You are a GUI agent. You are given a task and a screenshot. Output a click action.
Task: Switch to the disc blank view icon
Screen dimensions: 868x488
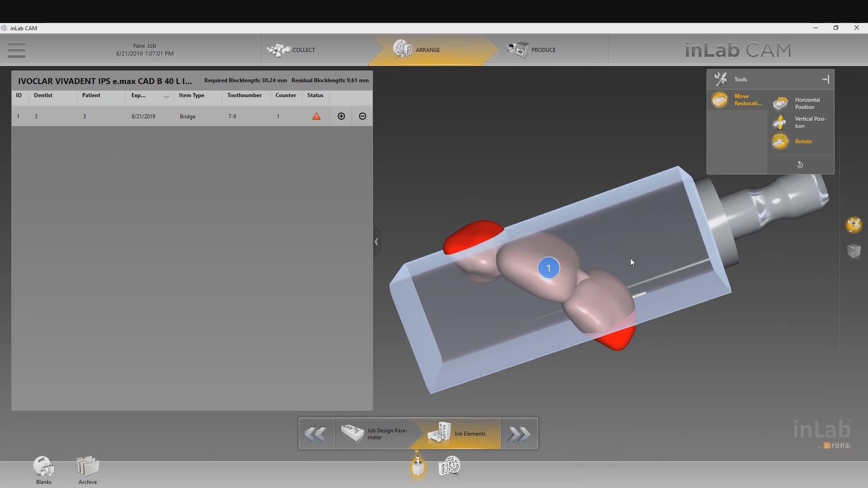449,466
